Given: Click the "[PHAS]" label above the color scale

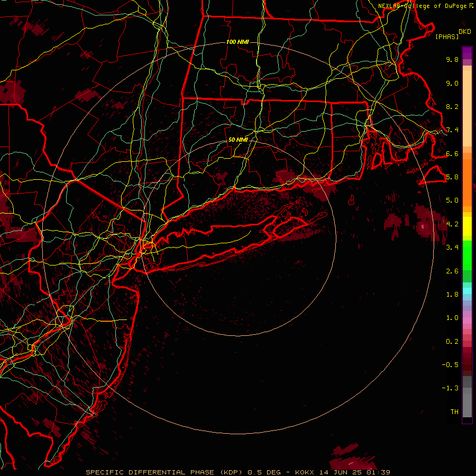Looking at the screenshot, I should point(447,36).
